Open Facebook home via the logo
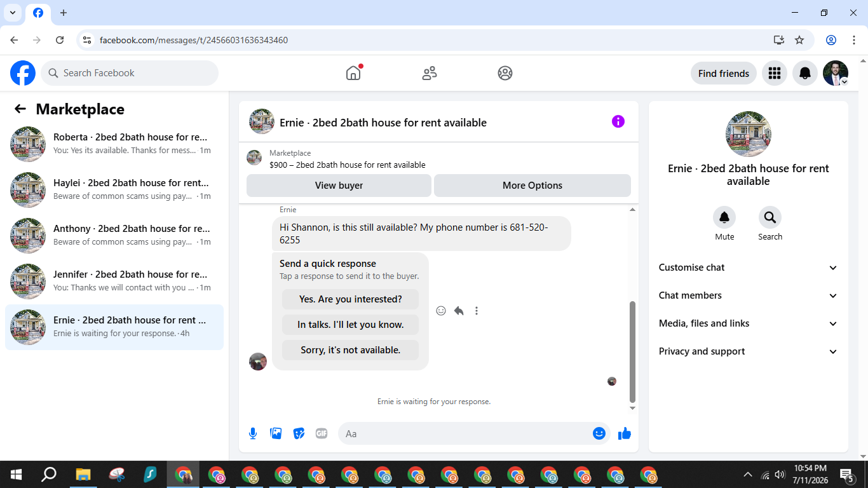Screen dimensions: 868x488 click(x=23, y=73)
